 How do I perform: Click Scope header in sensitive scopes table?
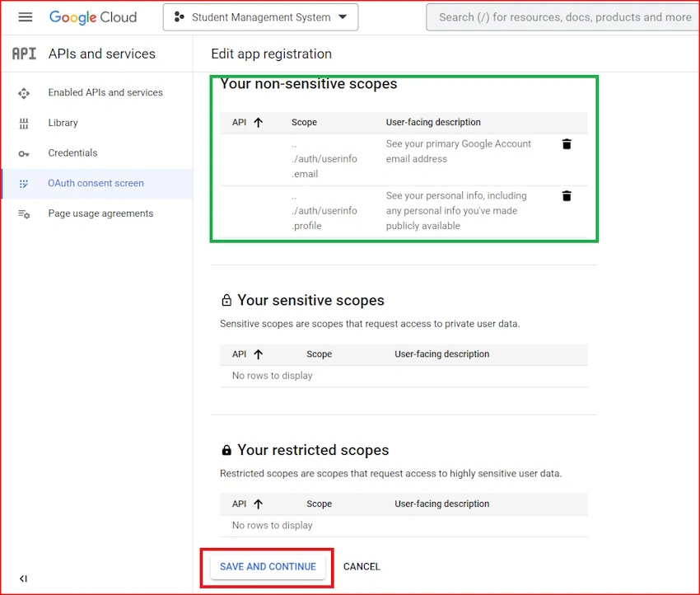(319, 354)
